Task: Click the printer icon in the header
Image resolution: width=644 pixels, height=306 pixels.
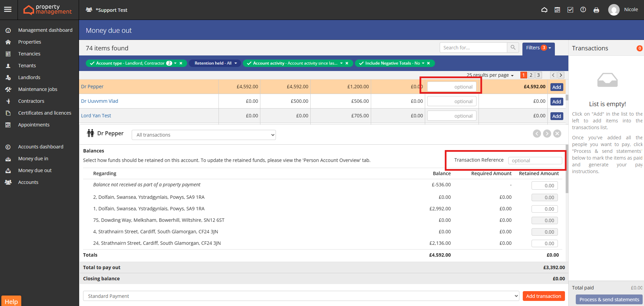Action: (596, 10)
